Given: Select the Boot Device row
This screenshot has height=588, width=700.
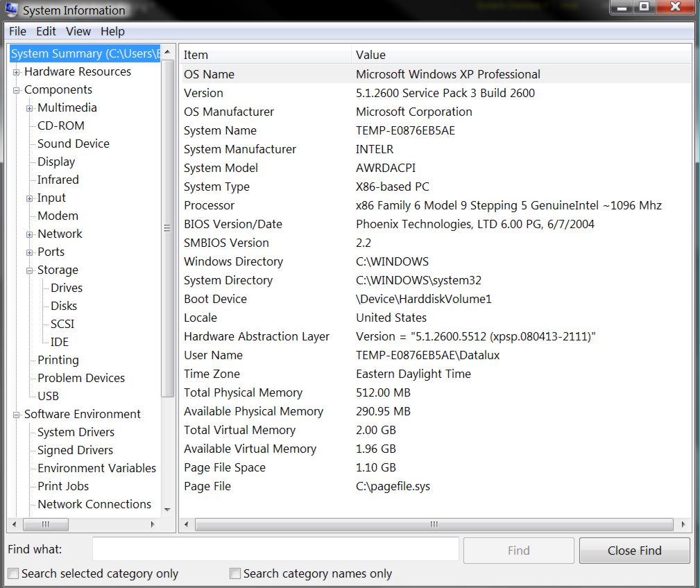Looking at the screenshot, I should pyautogui.click(x=436, y=299).
